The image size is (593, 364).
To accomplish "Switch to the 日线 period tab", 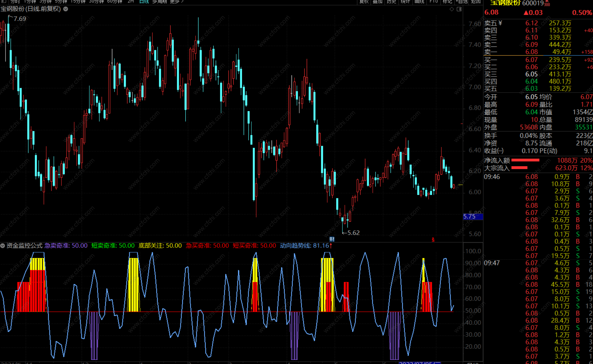I will click(144, 2).
